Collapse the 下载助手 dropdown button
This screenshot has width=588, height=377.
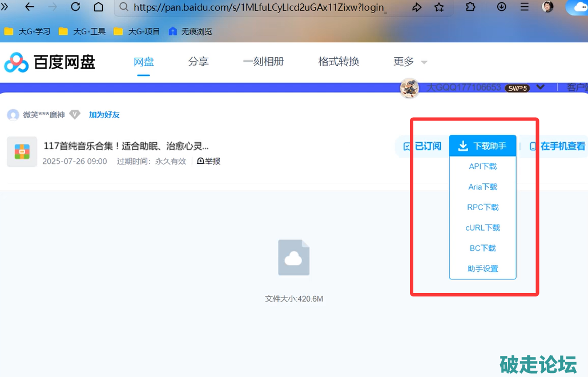482,146
